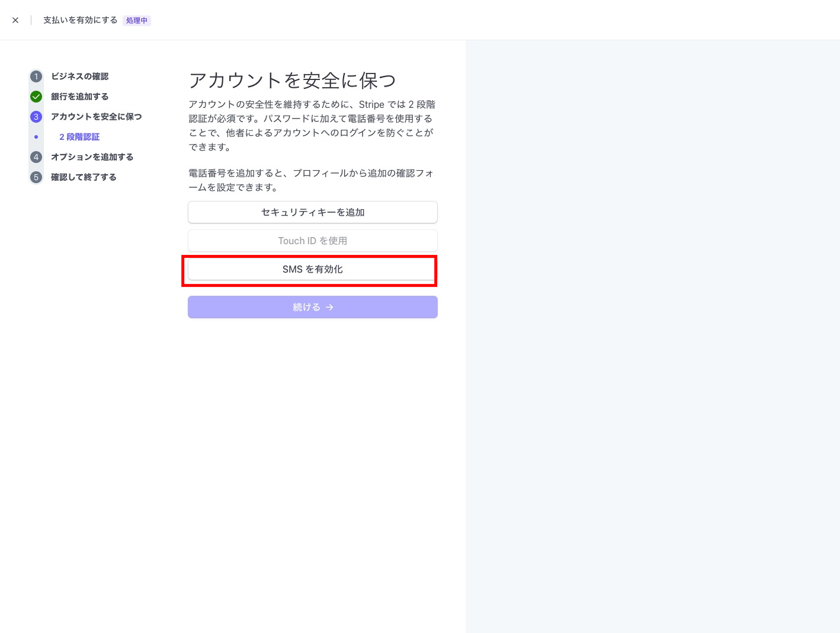Jump to the オプションを追加する step

click(x=92, y=157)
